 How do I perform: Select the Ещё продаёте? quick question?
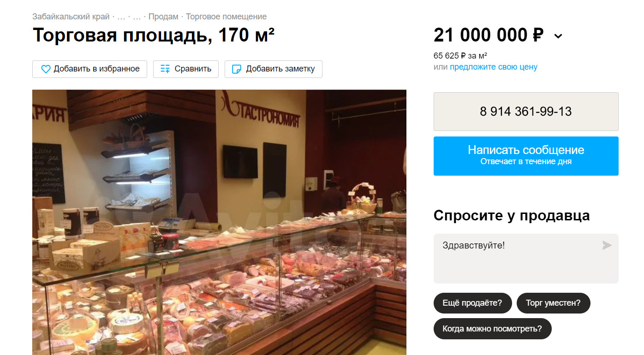(473, 303)
